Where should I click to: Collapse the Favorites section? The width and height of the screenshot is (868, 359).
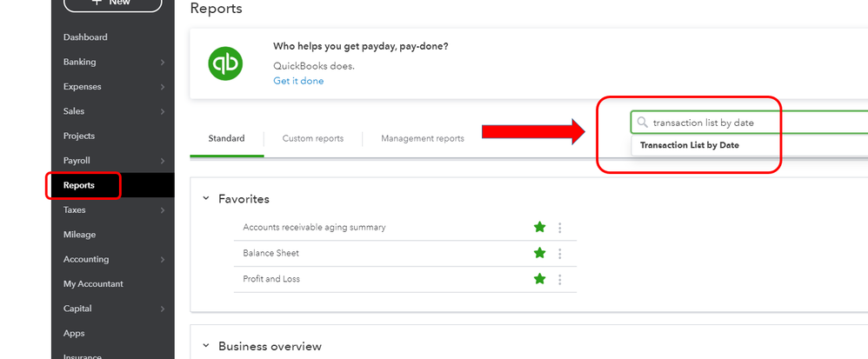(x=206, y=198)
